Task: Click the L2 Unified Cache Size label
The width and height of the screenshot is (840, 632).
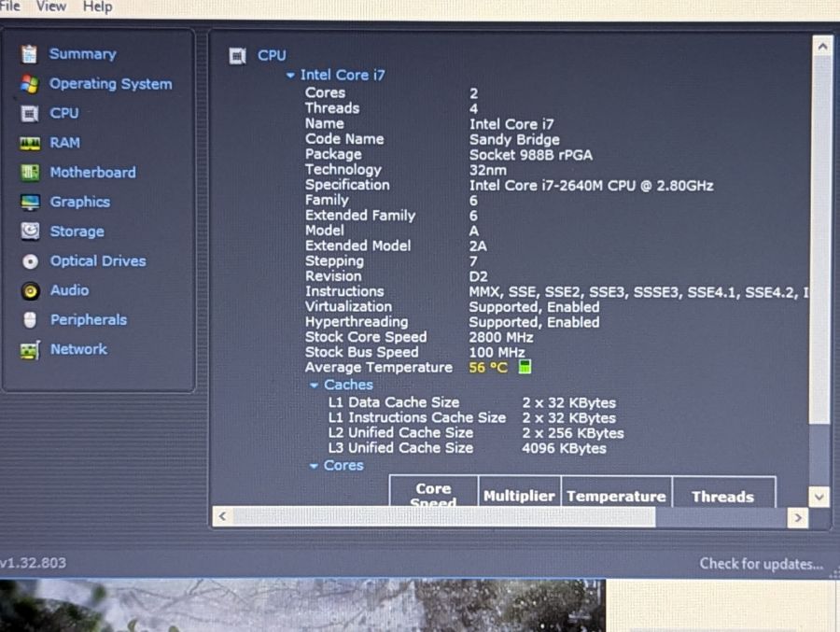Action: coord(400,432)
